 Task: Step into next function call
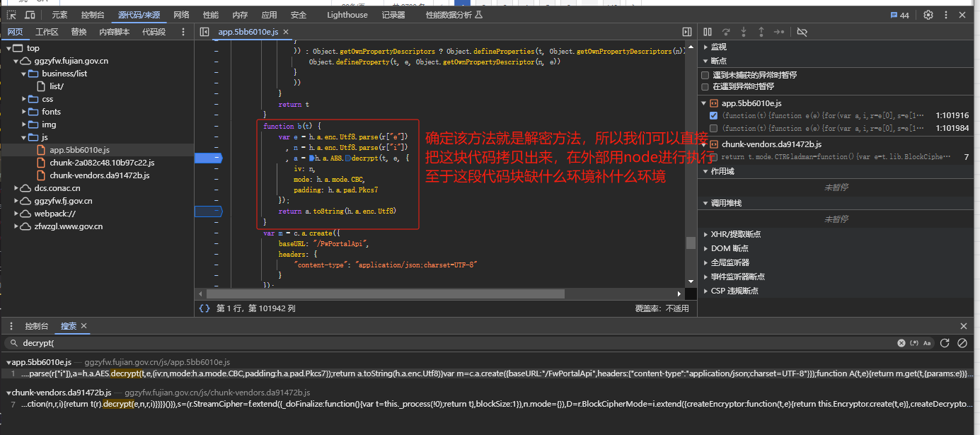(x=744, y=32)
